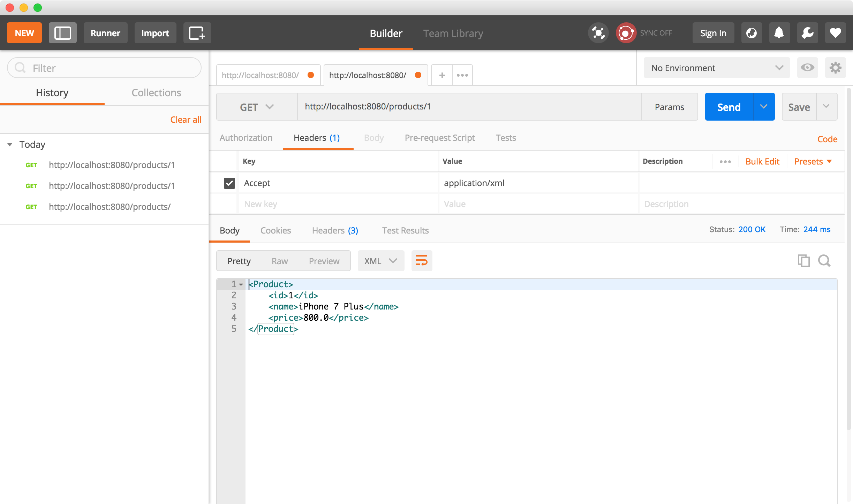Open notifications bell icon

pyautogui.click(x=779, y=33)
